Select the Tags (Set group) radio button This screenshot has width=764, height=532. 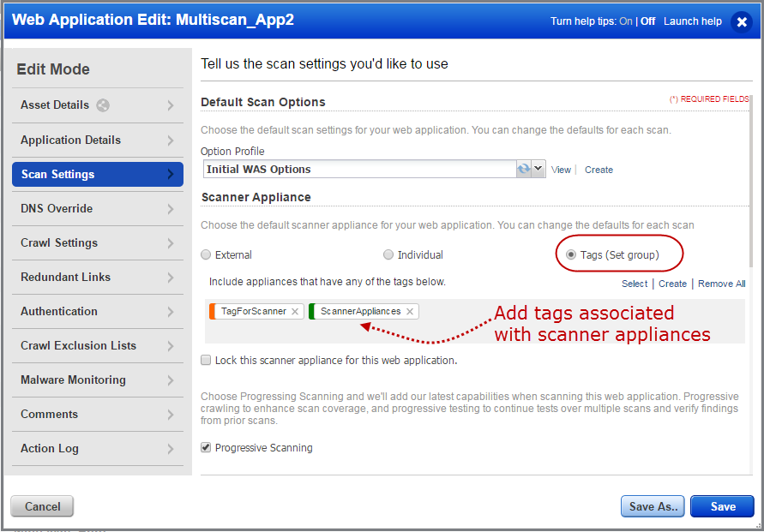tap(571, 254)
